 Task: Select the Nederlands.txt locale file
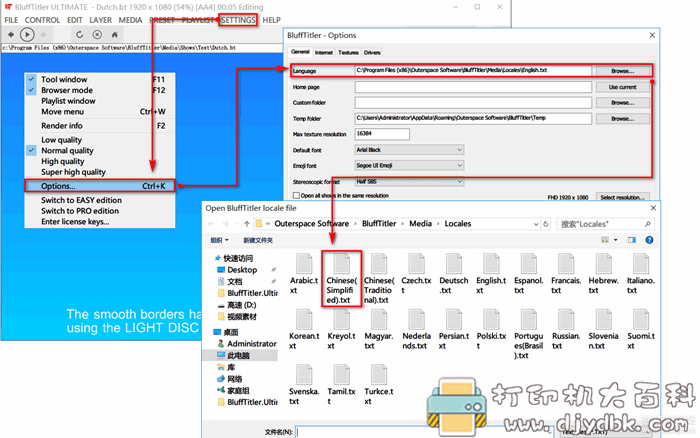click(416, 330)
